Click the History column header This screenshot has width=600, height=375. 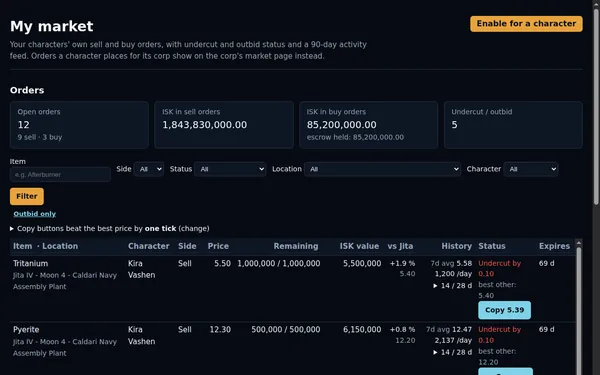tap(457, 246)
